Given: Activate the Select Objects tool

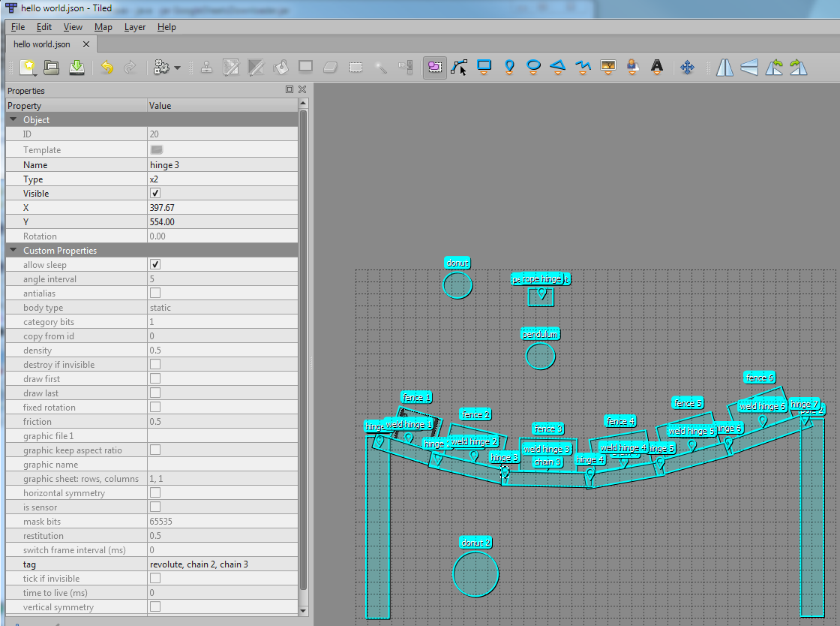Looking at the screenshot, I should (x=434, y=67).
